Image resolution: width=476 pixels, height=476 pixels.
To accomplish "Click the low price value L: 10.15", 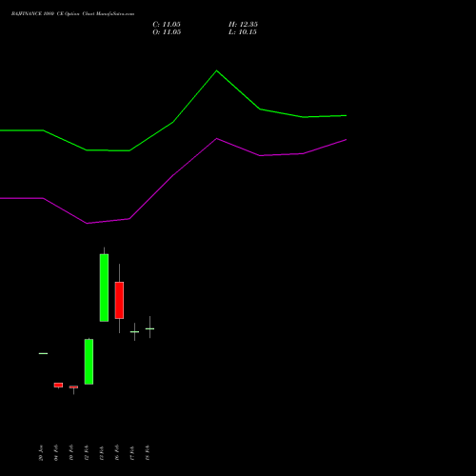I will (x=243, y=32).
